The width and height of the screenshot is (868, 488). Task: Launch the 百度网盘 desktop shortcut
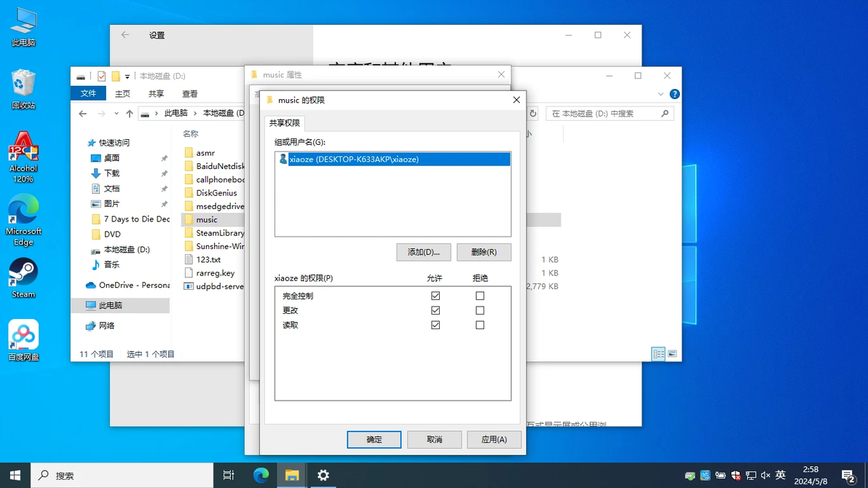pyautogui.click(x=23, y=340)
